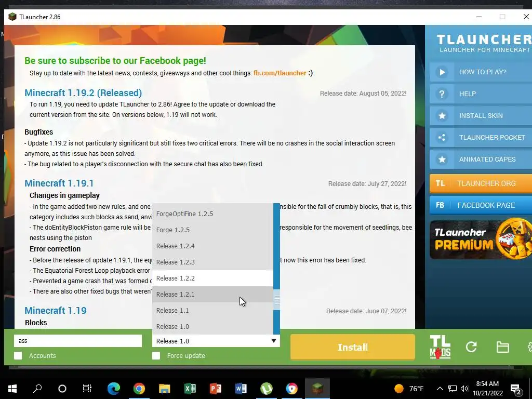Click the refresh versions icon
Image resolution: width=532 pixels, height=399 pixels.
coord(471,347)
